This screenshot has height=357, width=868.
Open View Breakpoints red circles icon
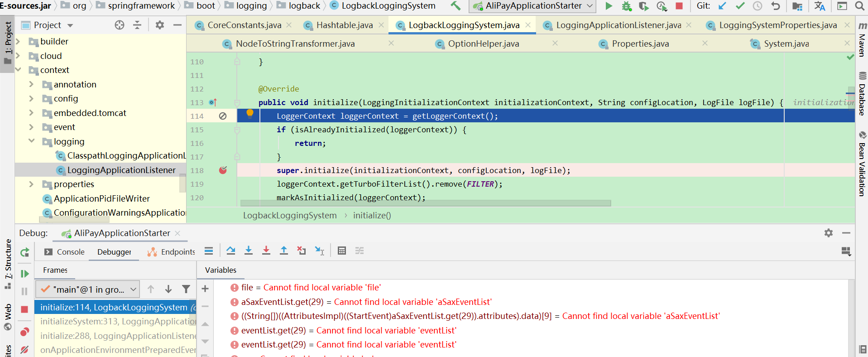pos(25,332)
